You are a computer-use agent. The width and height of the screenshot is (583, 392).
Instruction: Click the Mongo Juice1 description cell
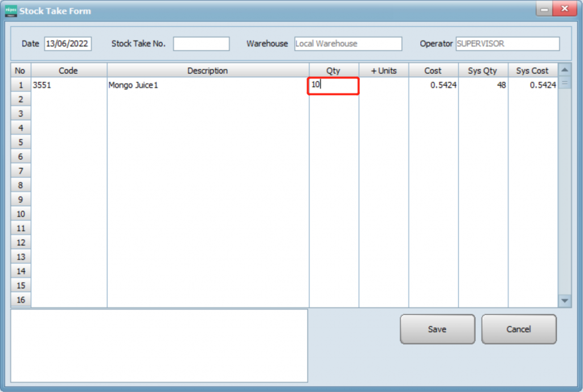pyautogui.click(x=208, y=85)
